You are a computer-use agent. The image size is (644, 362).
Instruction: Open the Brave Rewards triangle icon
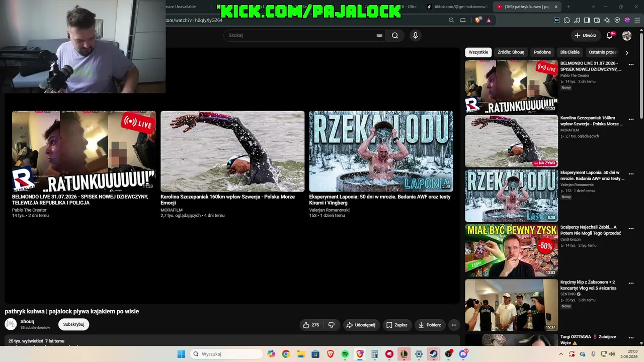pyautogui.click(x=489, y=20)
